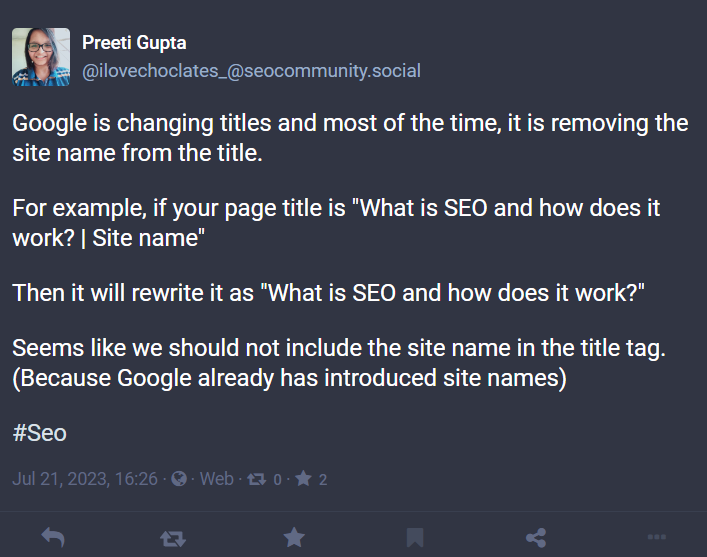Click the boost count number 0

(x=277, y=480)
